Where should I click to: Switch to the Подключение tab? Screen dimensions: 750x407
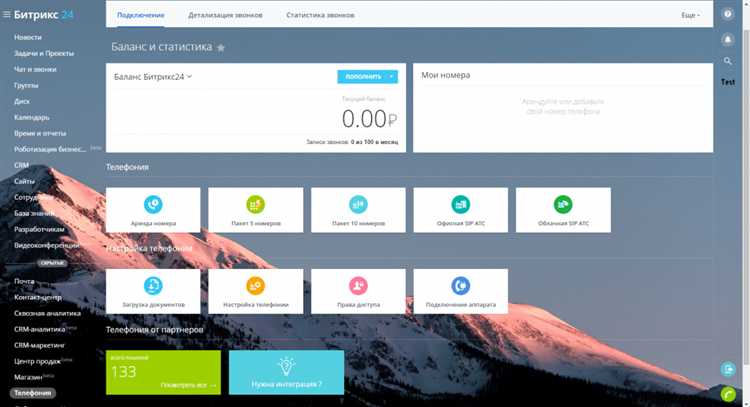tap(141, 15)
